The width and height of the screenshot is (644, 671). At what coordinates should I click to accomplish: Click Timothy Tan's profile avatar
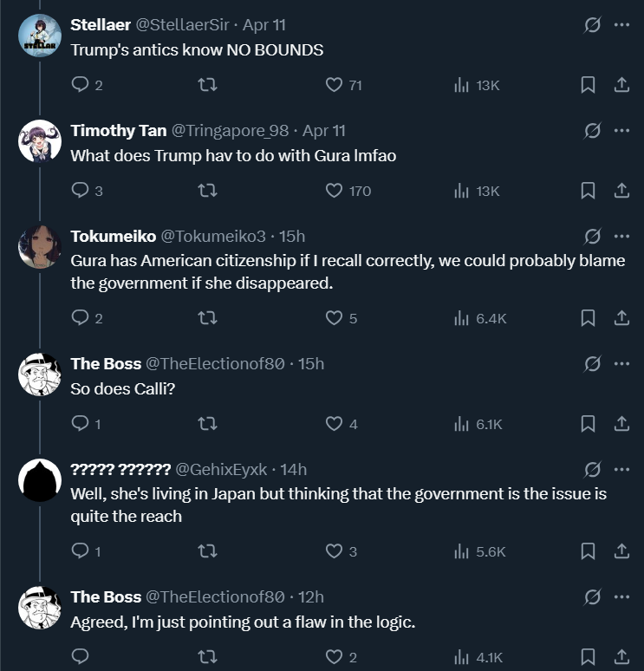tap(40, 140)
